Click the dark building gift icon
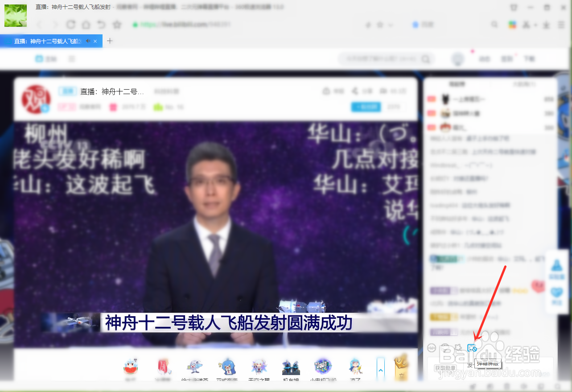Screen dimensions: 572x392 tap(291, 367)
